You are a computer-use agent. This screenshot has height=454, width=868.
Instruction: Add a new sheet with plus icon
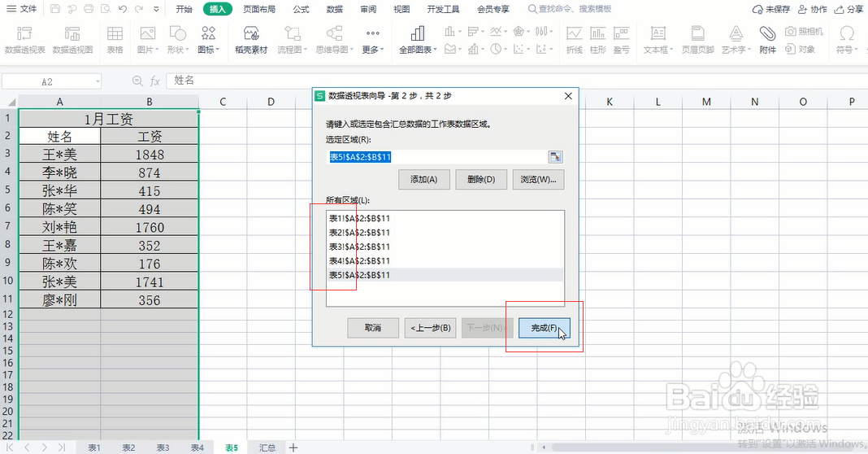point(293,447)
